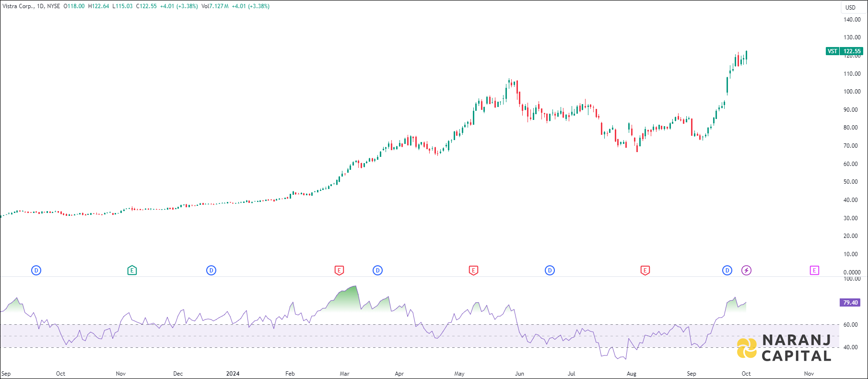Click the 1D interval label in header
This screenshot has width=868, height=379.
coord(40,6)
